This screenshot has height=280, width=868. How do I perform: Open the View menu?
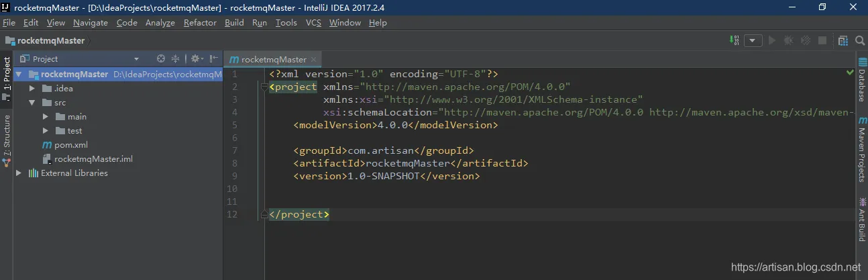coord(56,23)
